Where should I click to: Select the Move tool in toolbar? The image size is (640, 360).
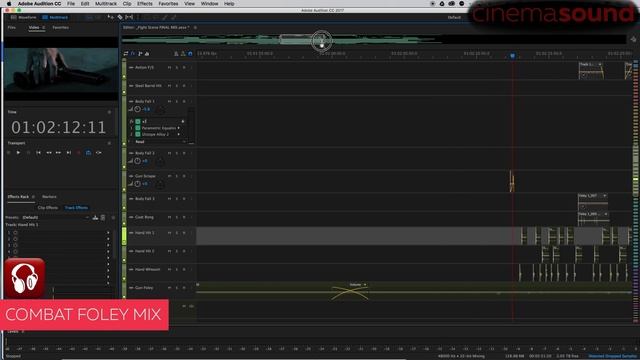pos(111,17)
